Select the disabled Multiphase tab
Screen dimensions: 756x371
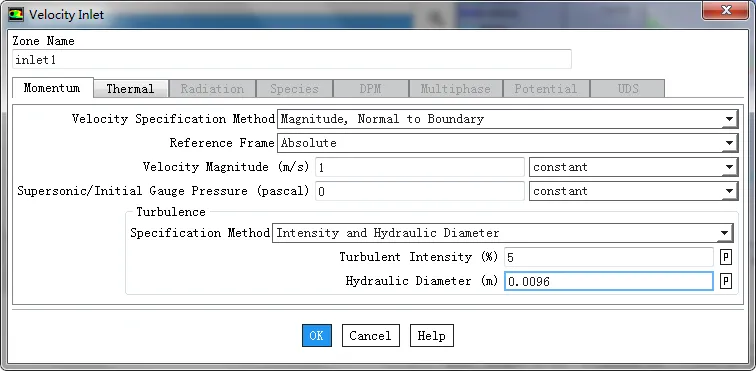(x=456, y=89)
